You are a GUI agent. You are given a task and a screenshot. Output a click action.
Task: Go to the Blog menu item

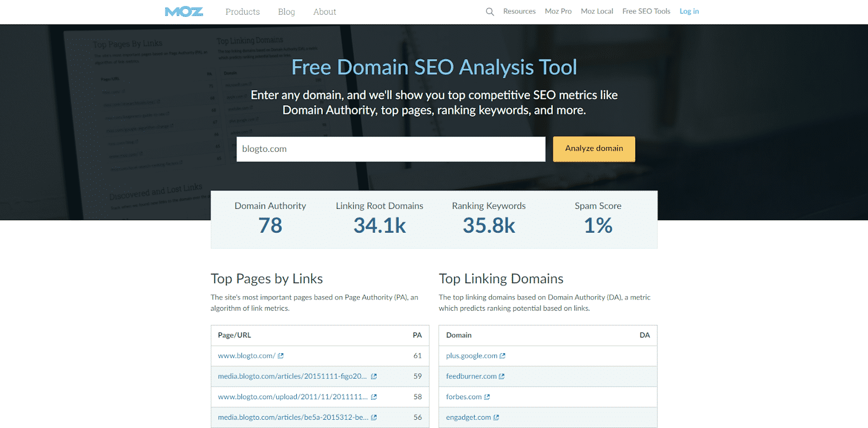286,11
